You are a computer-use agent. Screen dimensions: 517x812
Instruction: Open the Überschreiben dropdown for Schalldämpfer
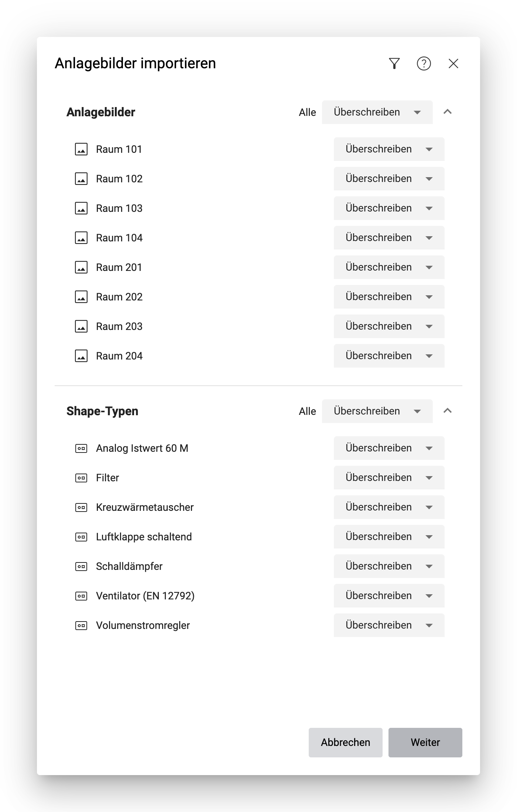pyautogui.click(x=389, y=566)
